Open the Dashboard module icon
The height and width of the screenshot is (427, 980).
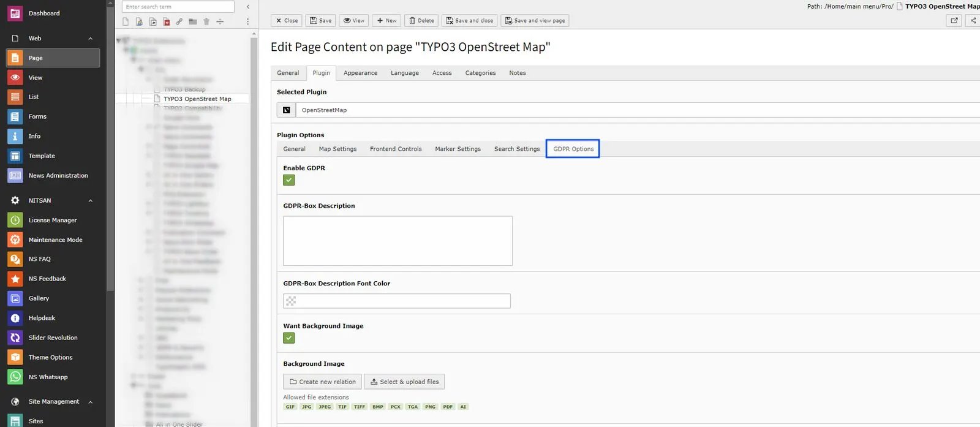pyautogui.click(x=15, y=13)
